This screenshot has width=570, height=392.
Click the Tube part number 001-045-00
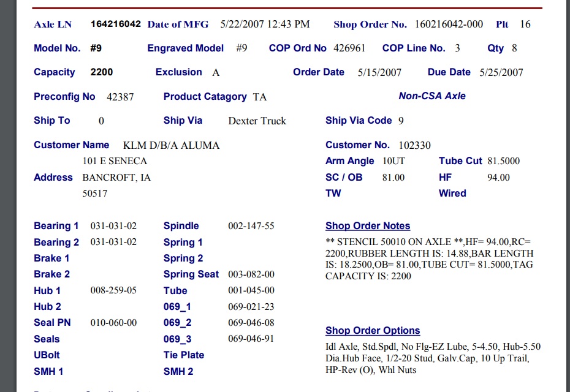click(251, 291)
